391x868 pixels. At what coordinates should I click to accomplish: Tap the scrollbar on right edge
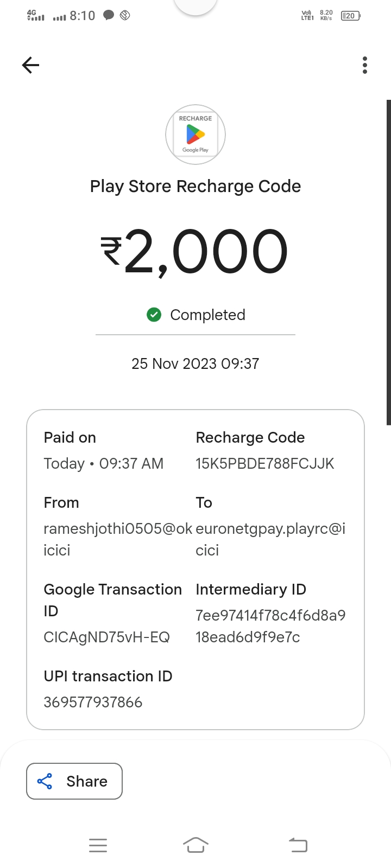pyautogui.click(x=388, y=260)
